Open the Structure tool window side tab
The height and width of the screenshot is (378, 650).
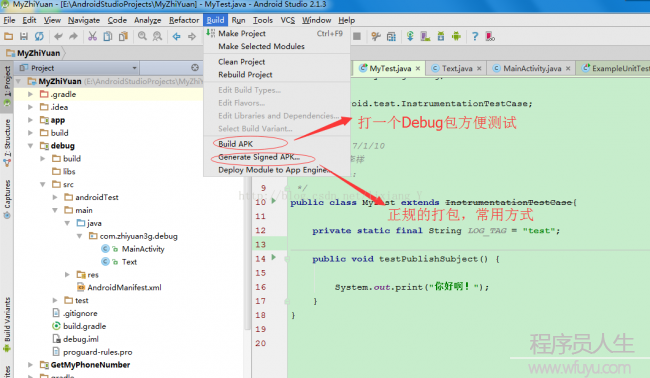[7, 142]
